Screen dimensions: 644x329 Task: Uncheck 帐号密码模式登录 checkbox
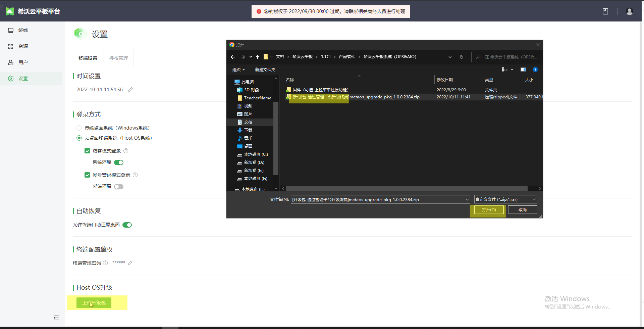[x=87, y=175]
